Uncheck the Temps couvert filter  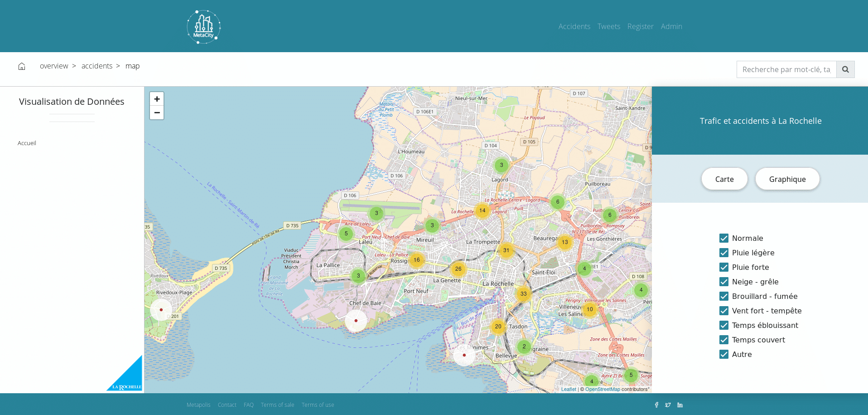tap(723, 339)
